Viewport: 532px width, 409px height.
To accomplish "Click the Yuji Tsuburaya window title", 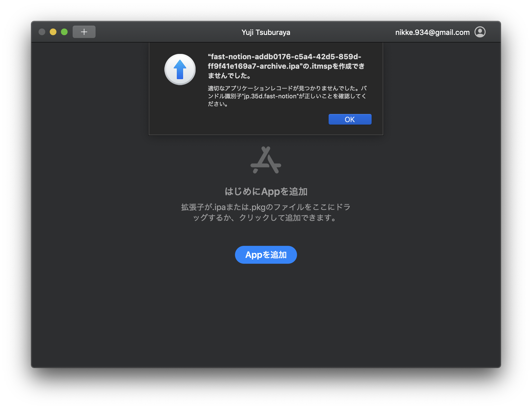I will coord(266,32).
